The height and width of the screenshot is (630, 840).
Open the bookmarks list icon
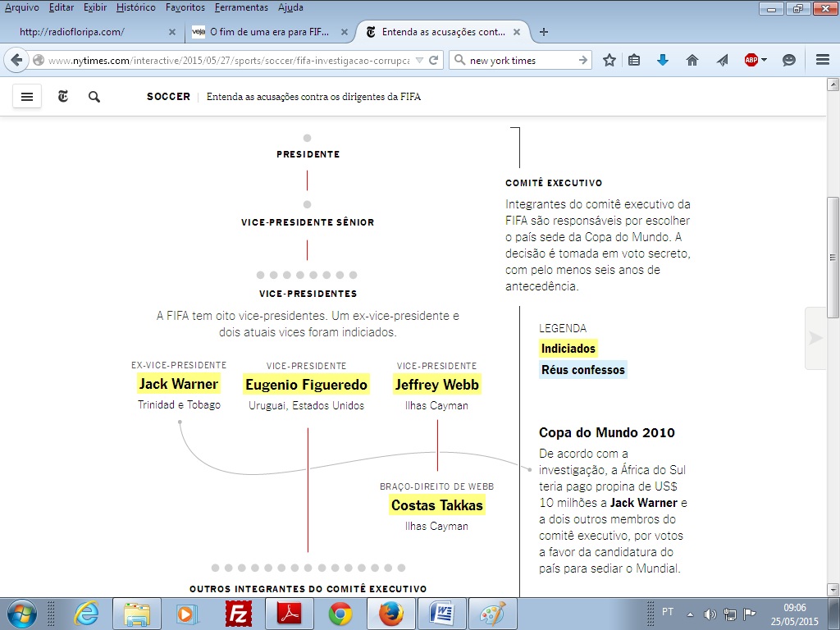click(634, 60)
